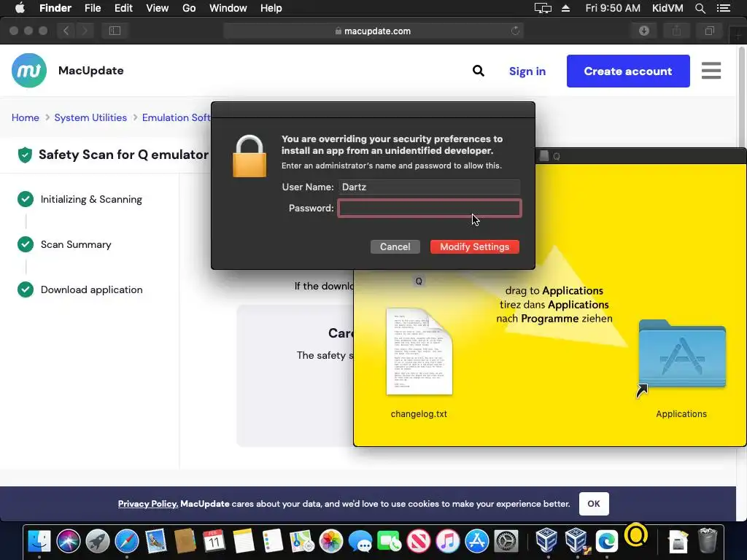Image resolution: width=747 pixels, height=560 pixels.
Task: Show Safari downloads
Action: [x=644, y=31]
